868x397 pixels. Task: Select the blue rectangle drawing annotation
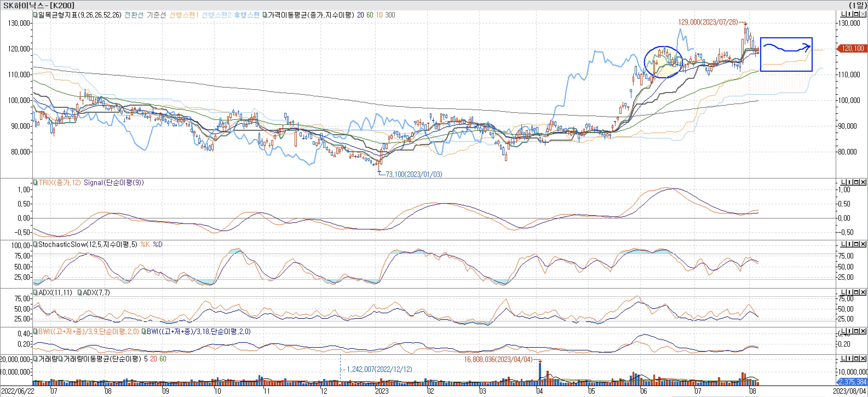click(x=786, y=38)
